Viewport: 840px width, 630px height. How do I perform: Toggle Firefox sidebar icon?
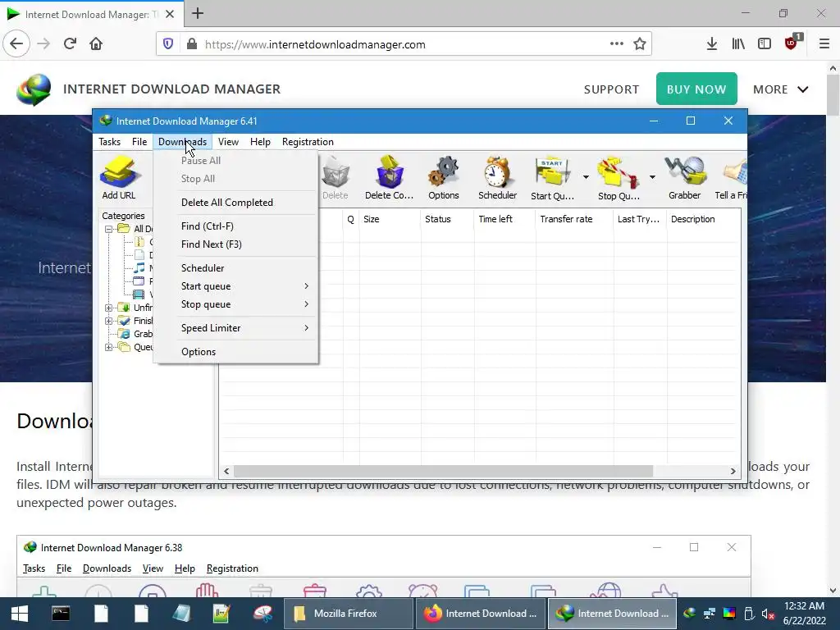[x=765, y=44]
